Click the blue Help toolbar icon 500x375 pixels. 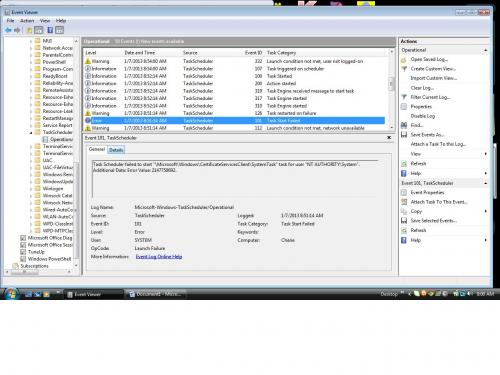coord(50,30)
